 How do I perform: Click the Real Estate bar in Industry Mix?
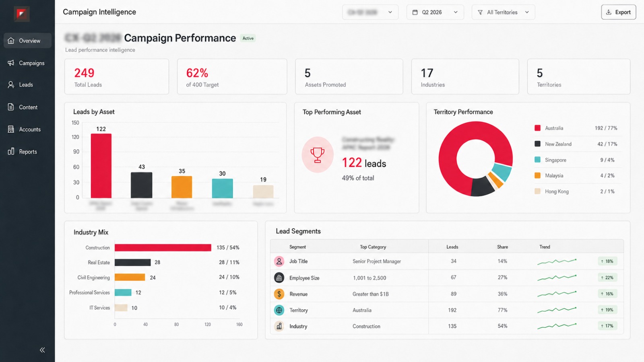click(132, 262)
